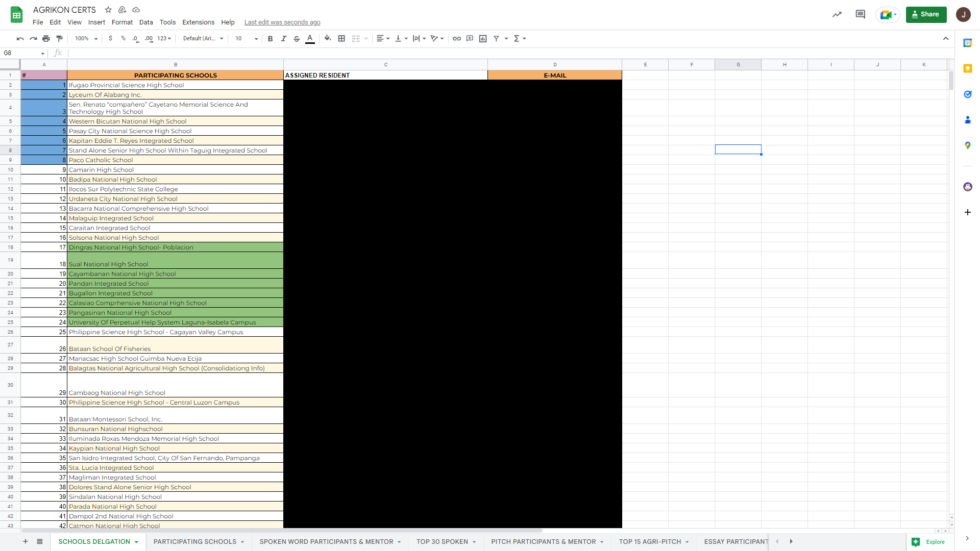Viewport: 980px width, 551px height.
Task: Toggle strikethrough formatting
Action: click(x=297, y=38)
